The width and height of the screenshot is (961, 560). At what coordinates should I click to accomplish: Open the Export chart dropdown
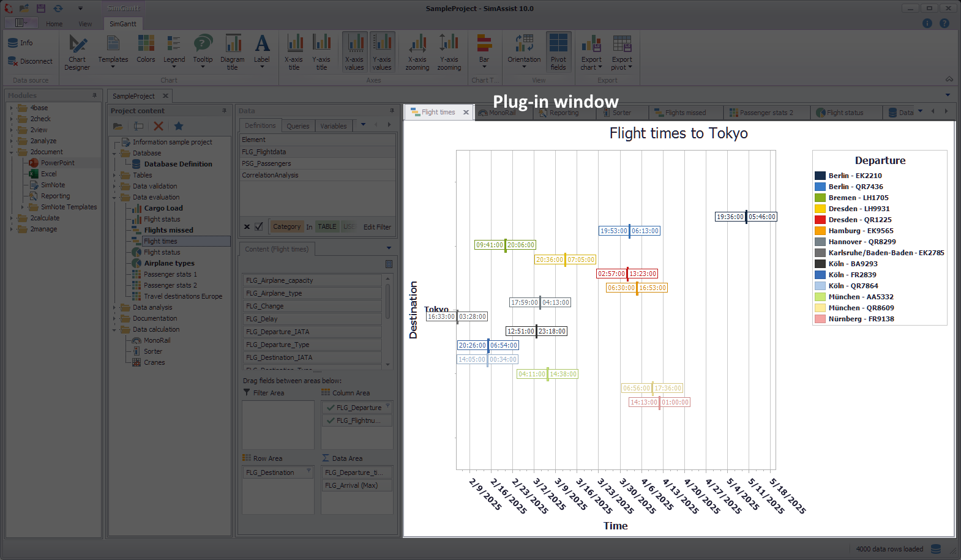coord(591,53)
